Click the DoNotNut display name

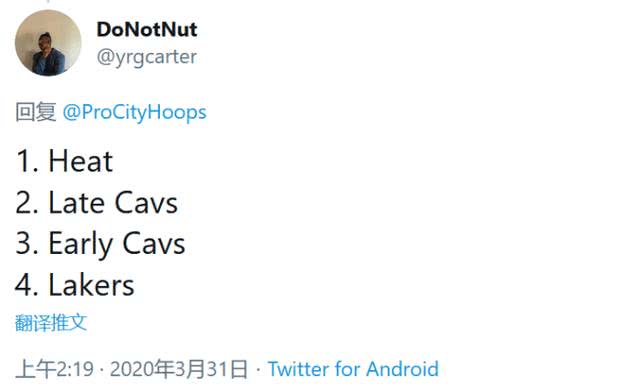(x=147, y=29)
